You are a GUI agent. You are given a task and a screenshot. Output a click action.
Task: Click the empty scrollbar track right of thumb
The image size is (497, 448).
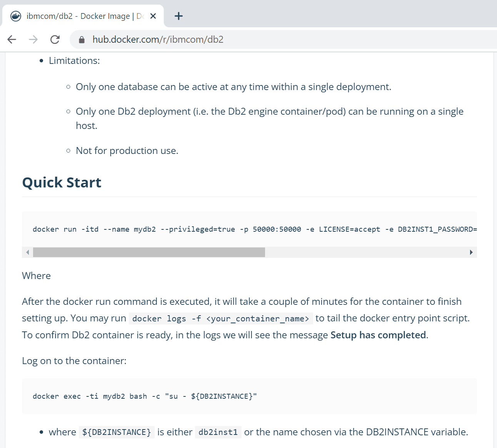coord(365,252)
